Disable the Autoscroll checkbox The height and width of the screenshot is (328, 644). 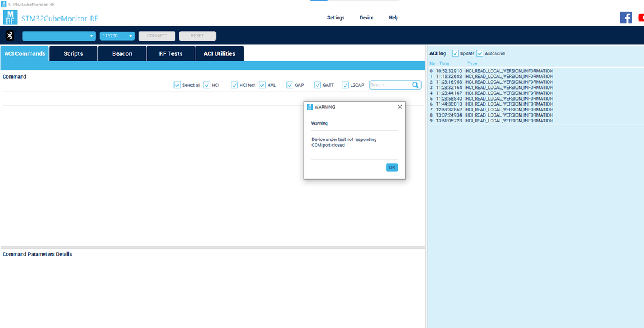pos(480,53)
